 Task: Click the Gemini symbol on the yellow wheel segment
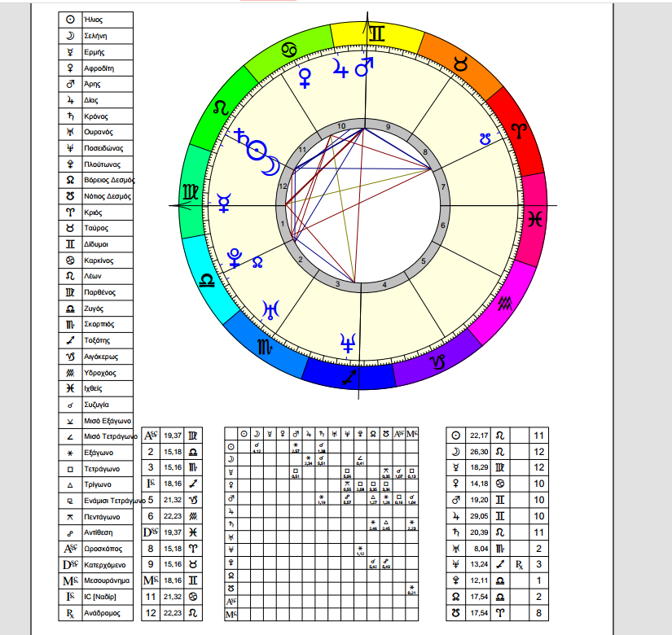[x=376, y=33]
